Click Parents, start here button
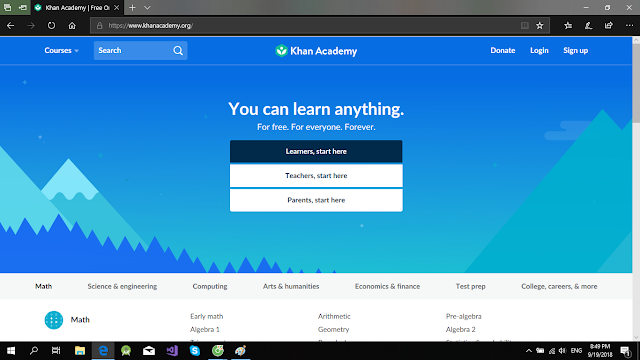This screenshot has height=360, width=640. point(316,200)
